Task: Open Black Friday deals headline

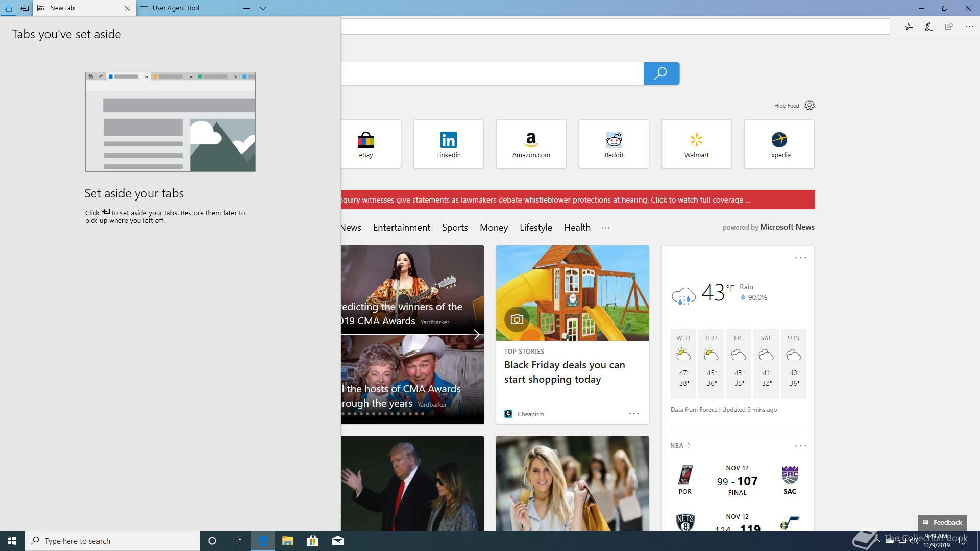Action: (565, 372)
